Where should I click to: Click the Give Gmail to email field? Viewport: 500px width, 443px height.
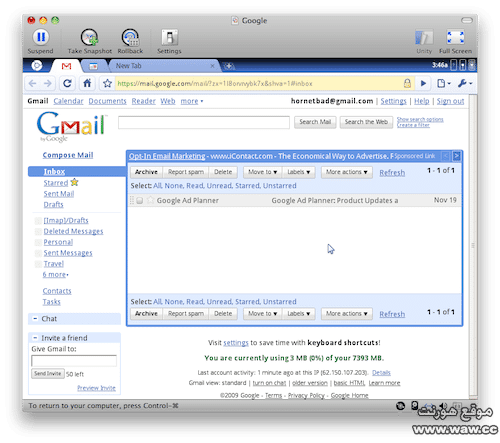[74, 361]
